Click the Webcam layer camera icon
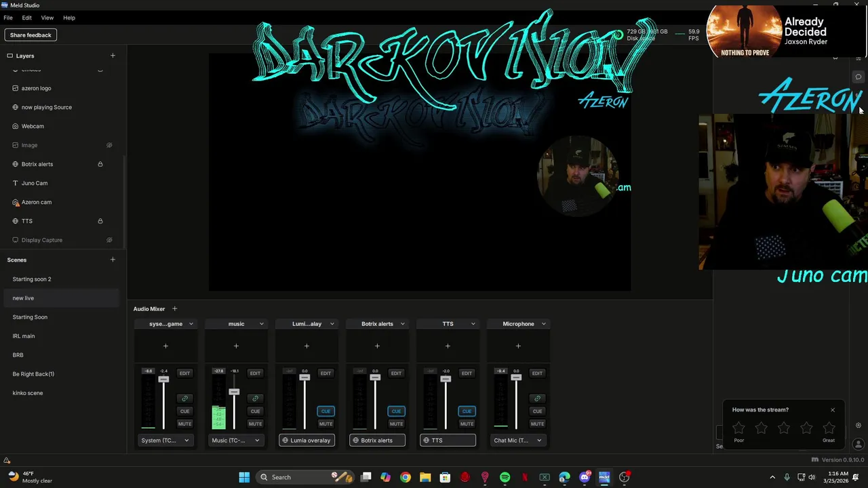 [16, 126]
